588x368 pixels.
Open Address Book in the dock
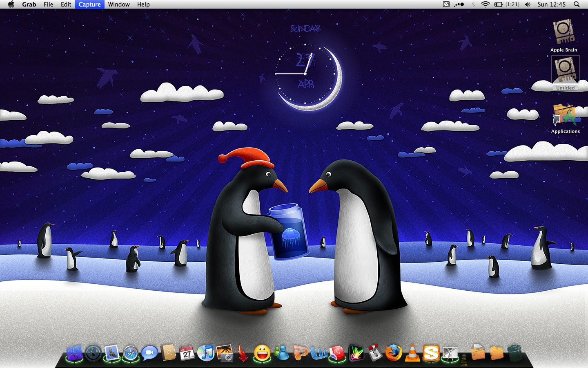coord(168,352)
